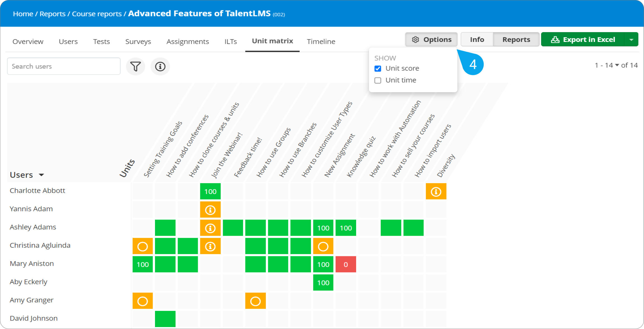Click Aby Eckerly's green 100 cell

[x=323, y=283]
